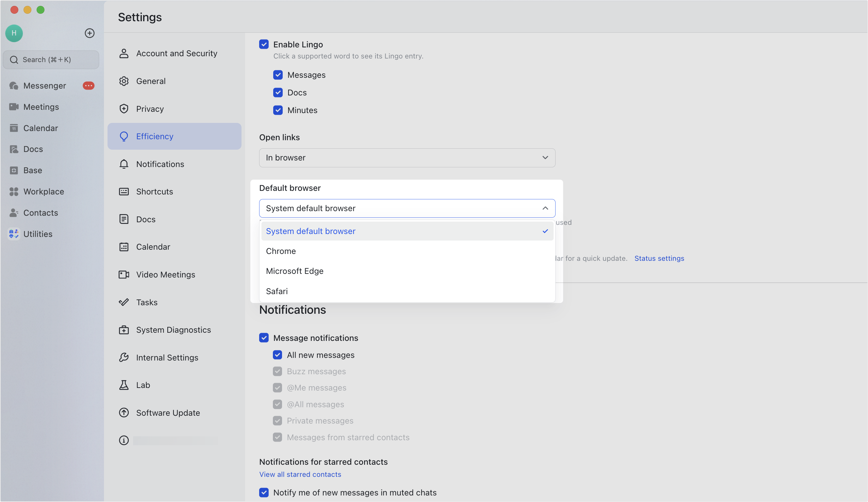
Task: Click View all starred contacts link
Action: click(300, 475)
